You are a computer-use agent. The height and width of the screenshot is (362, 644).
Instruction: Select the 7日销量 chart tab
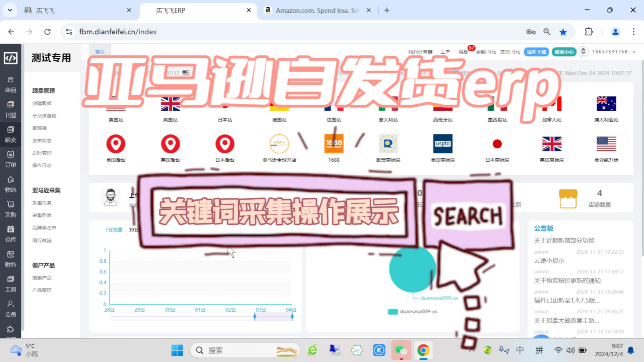[x=113, y=229]
